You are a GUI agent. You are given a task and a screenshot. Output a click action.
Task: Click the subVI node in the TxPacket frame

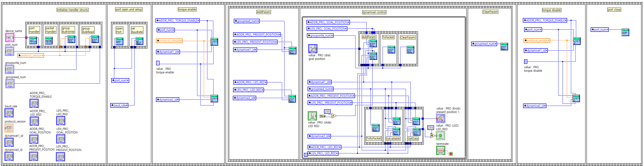tap(391, 50)
